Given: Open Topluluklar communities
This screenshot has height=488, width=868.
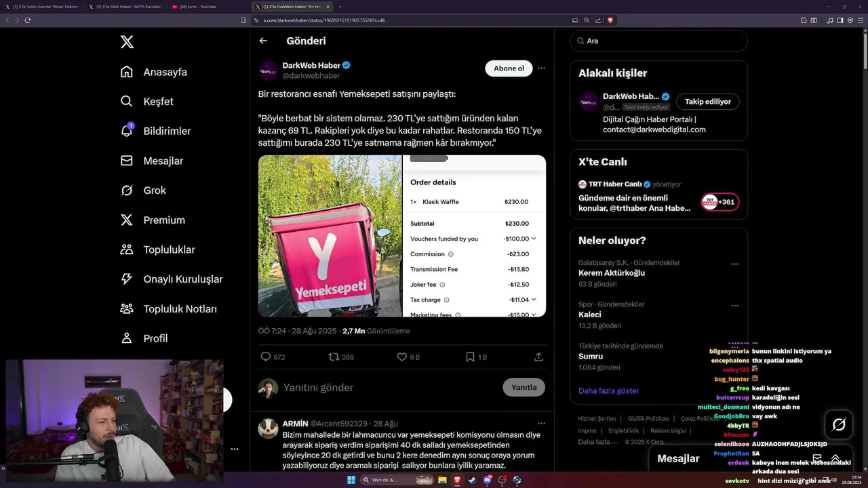Looking at the screenshot, I should pos(157,249).
